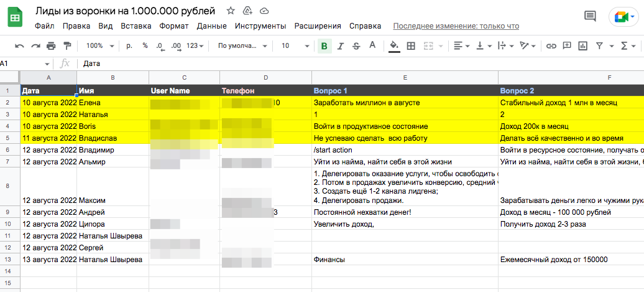Open the Вставка menu

(x=136, y=26)
